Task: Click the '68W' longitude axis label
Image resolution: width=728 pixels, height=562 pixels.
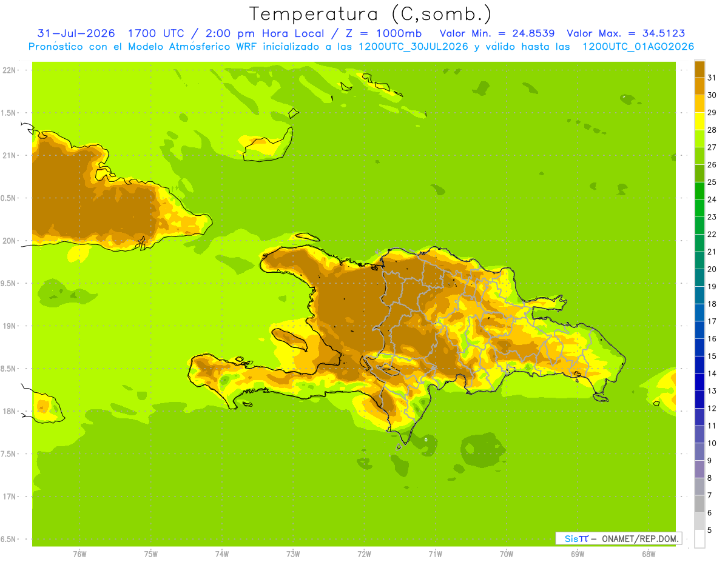Action: [649, 554]
